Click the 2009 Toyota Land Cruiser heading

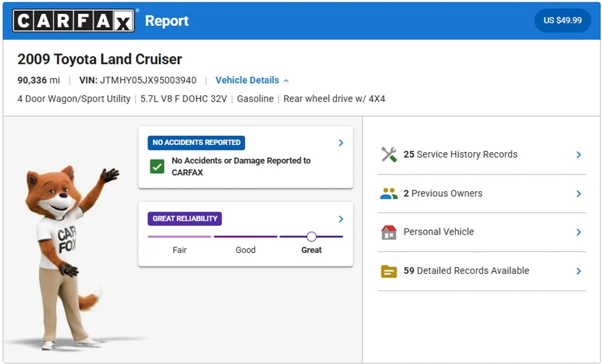pos(99,59)
